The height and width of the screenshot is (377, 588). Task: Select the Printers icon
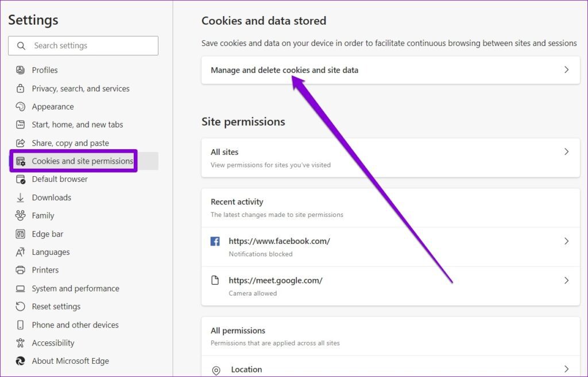coord(21,270)
